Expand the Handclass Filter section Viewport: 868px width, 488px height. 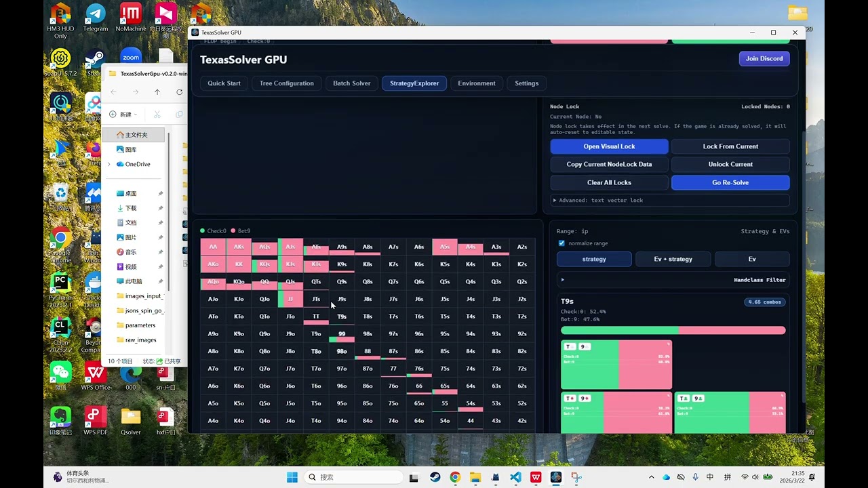point(673,280)
